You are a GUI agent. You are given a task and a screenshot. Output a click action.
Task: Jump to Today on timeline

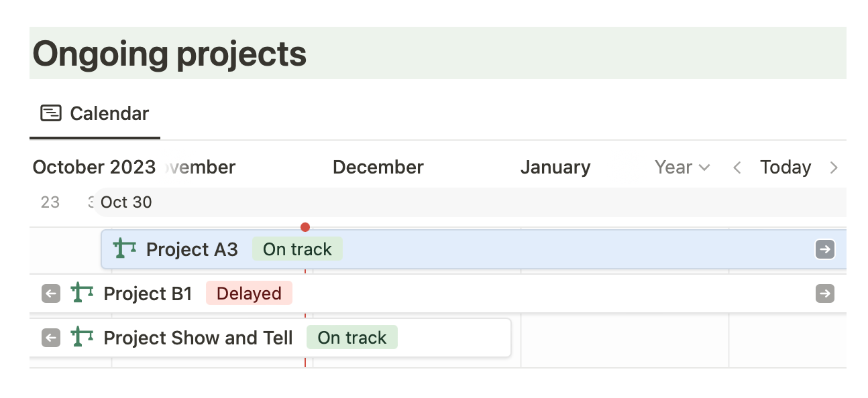tap(785, 167)
